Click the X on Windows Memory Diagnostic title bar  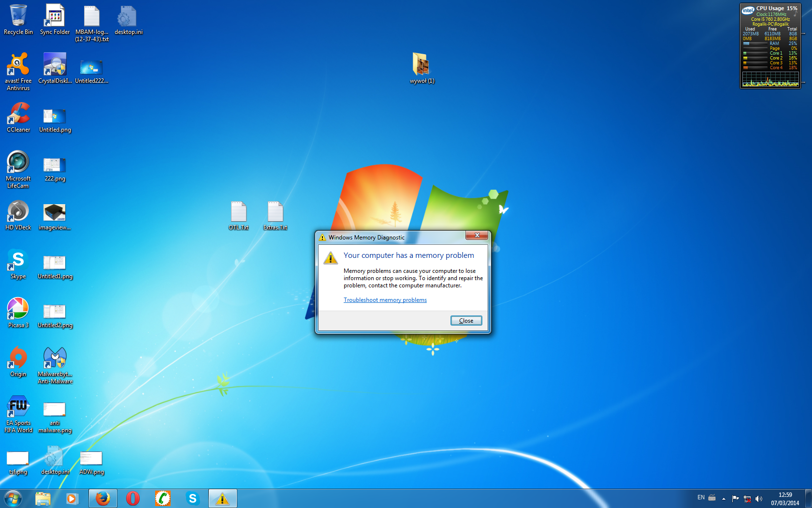click(x=477, y=236)
